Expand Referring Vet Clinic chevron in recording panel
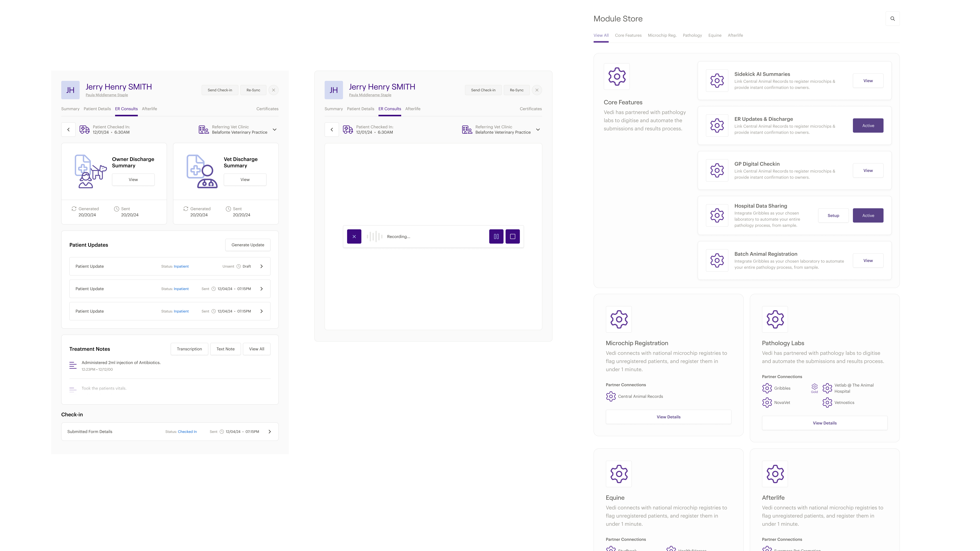Screen dimensions: 980x551 538,130
